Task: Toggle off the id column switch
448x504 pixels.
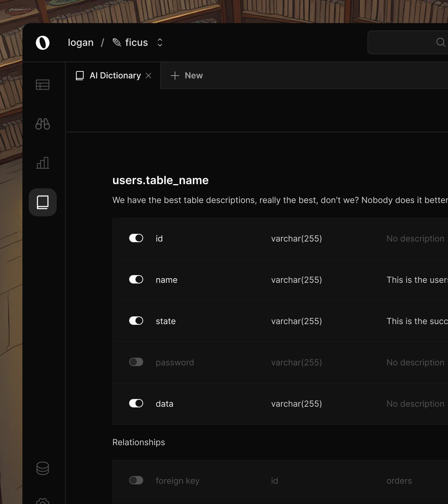Action: click(x=136, y=238)
